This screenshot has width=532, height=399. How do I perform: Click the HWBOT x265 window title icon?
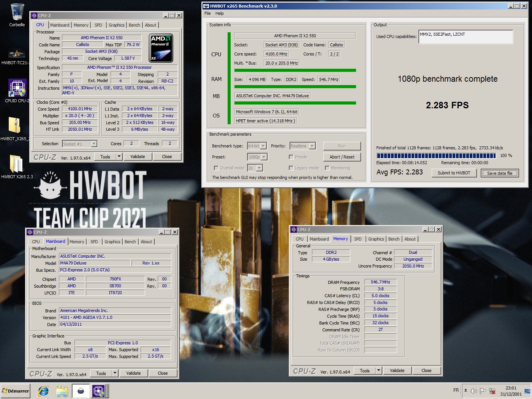coord(206,6)
